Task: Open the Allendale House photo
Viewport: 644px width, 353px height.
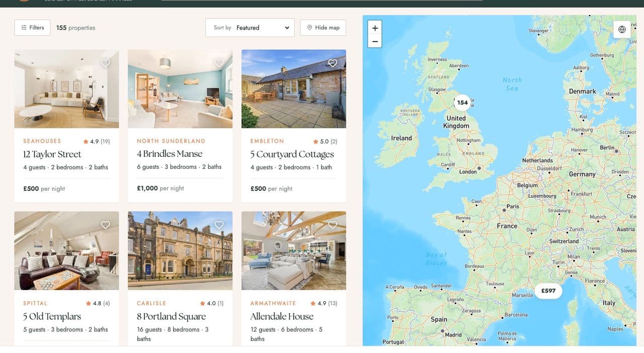Action: tap(294, 250)
